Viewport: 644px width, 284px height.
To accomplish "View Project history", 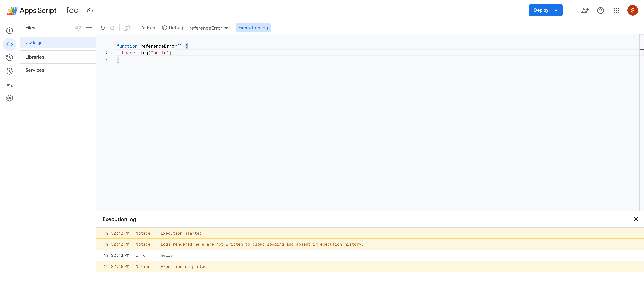I will pyautogui.click(x=10, y=58).
